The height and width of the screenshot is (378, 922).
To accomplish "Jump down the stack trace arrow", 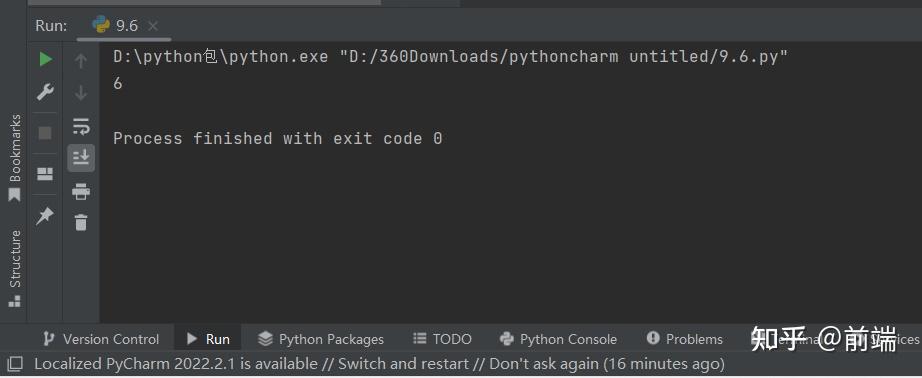I will [81, 93].
